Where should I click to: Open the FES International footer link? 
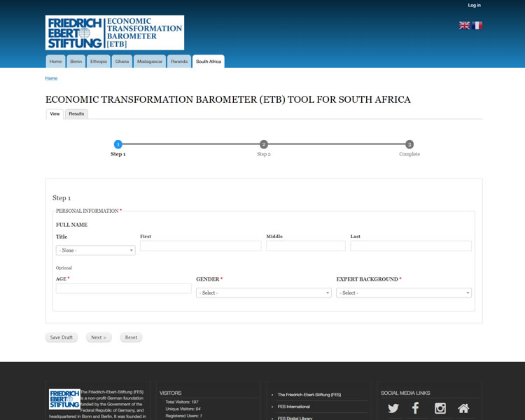click(293, 407)
